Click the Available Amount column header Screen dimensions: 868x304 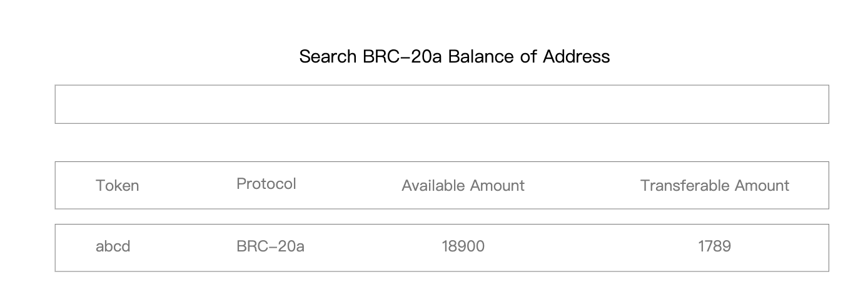[463, 186]
